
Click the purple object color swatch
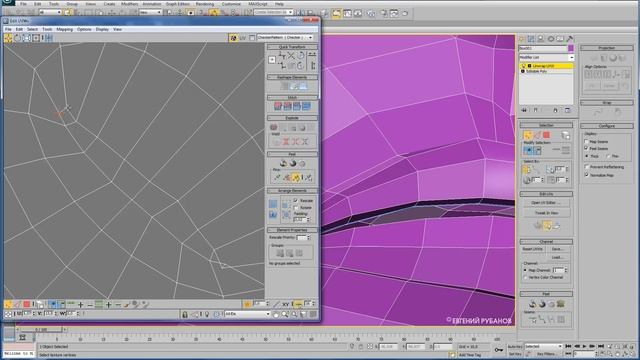point(571,48)
